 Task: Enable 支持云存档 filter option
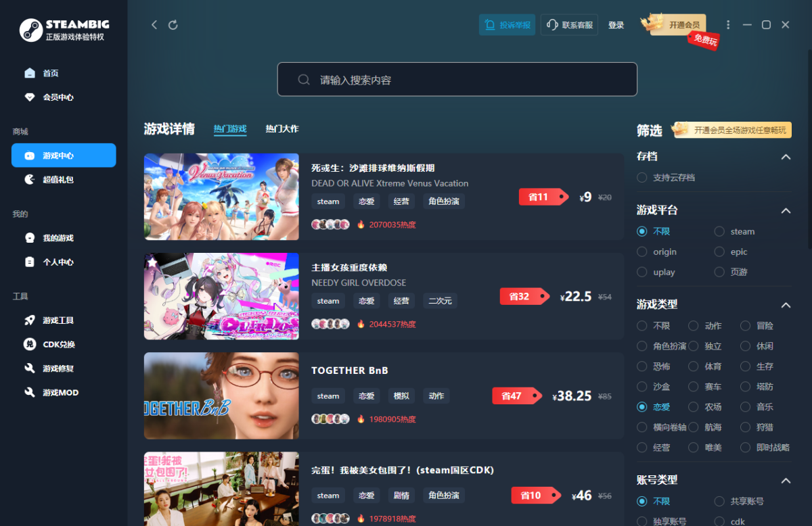(x=641, y=177)
